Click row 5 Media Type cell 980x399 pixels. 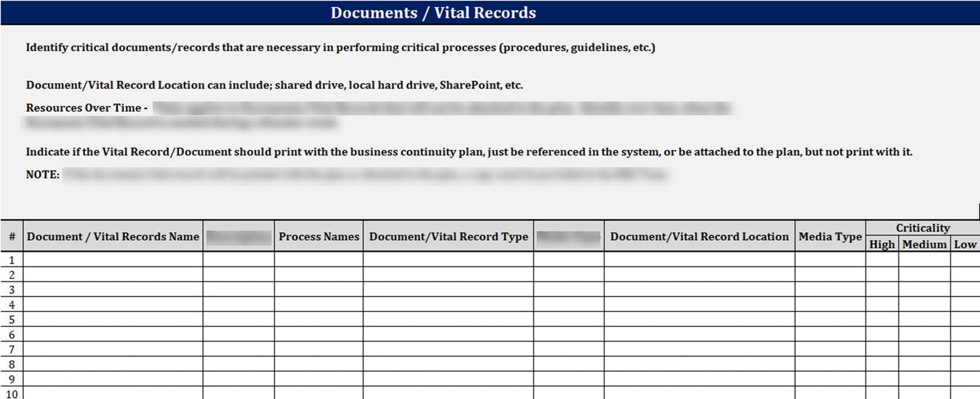(x=829, y=319)
